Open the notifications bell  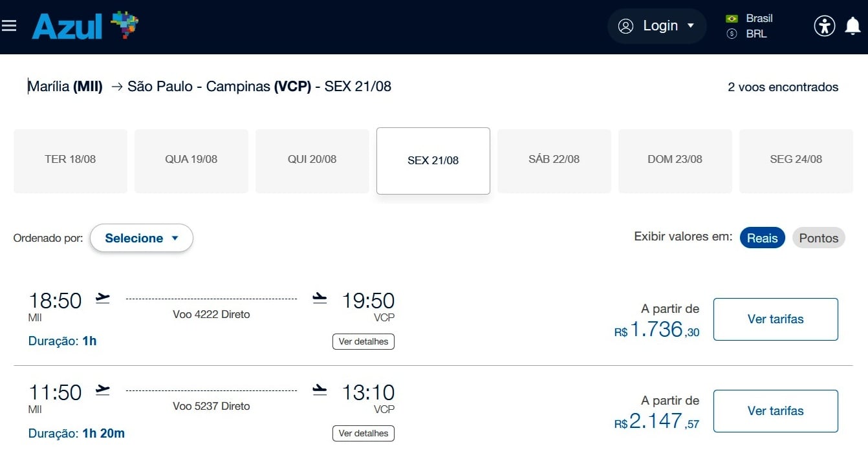853,26
